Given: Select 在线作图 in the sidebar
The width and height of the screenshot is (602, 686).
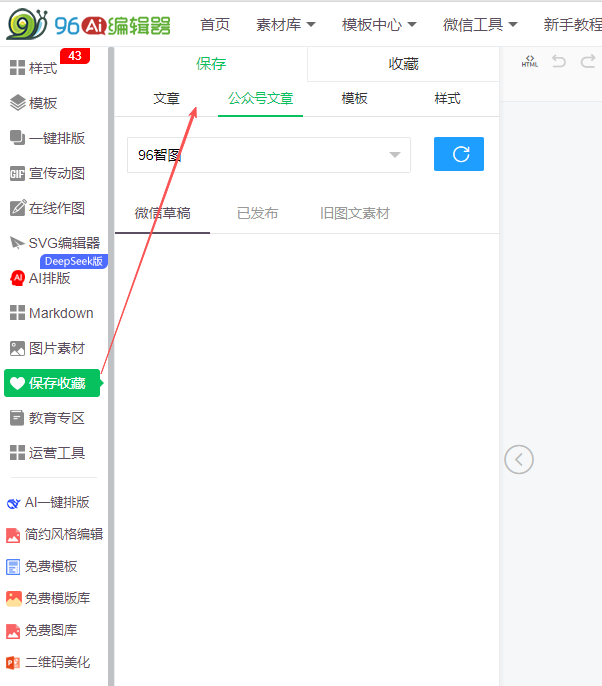Looking at the screenshot, I should [x=47, y=208].
